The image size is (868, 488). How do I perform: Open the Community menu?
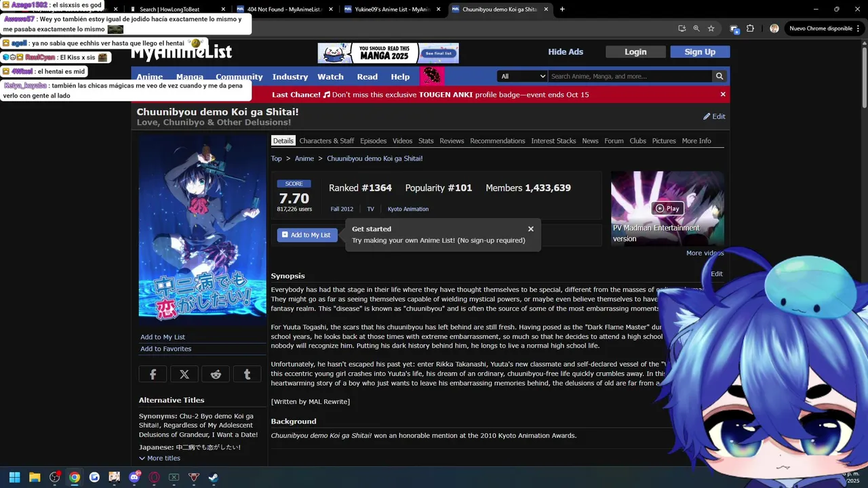pos(239,77)
